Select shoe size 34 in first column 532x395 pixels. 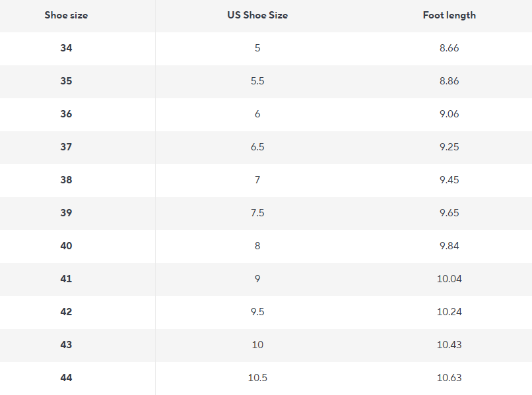coord(66,48)
